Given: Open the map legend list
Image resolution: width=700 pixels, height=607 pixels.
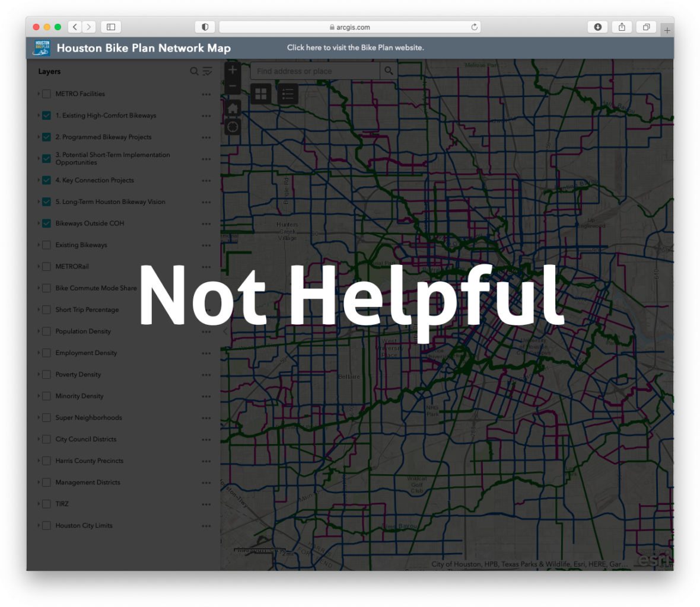Looking at the screenshot, I should [288, 94].
